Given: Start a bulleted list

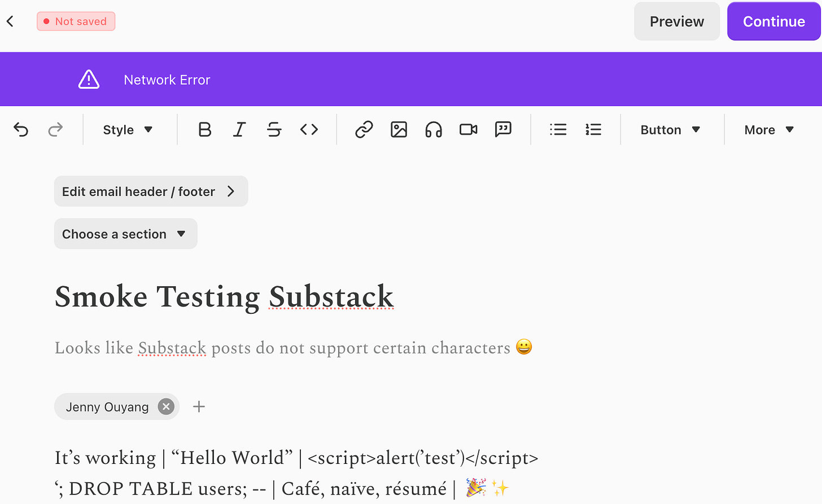Looking at the screenshot, I should 558,130.
